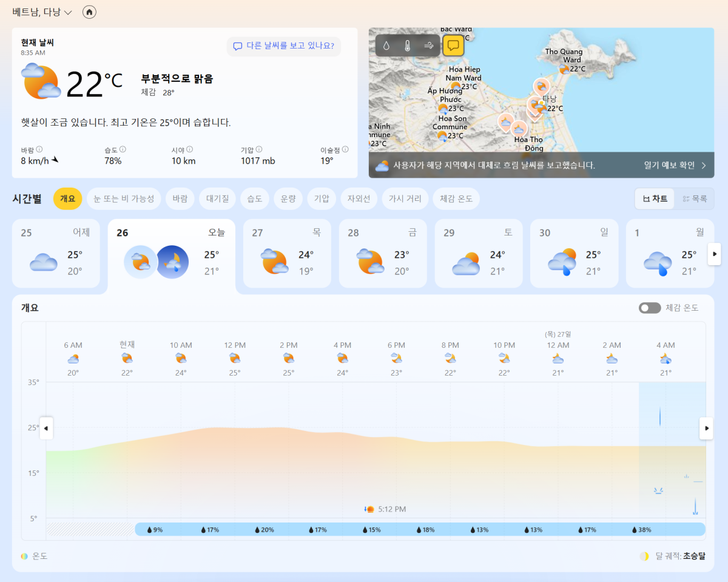Select the Thursday 27 forecast card
The width and height of the screenshot is (728, 582).
click(287, 253)
